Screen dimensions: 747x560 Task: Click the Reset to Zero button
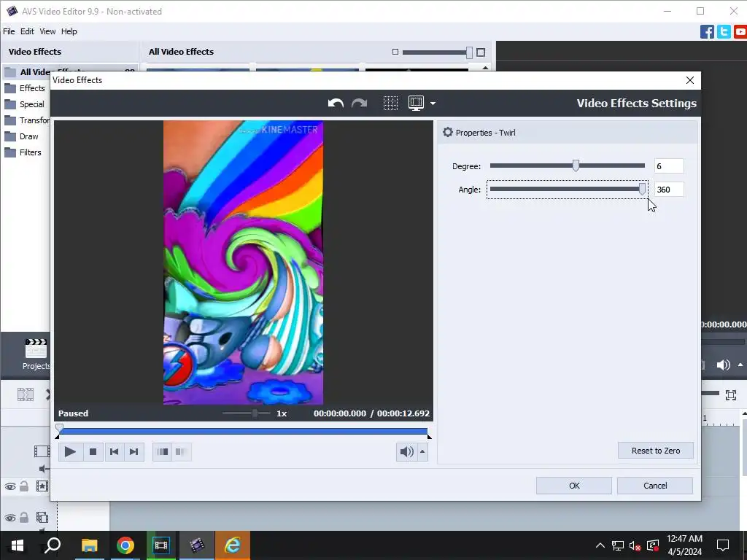click(656, 451)
